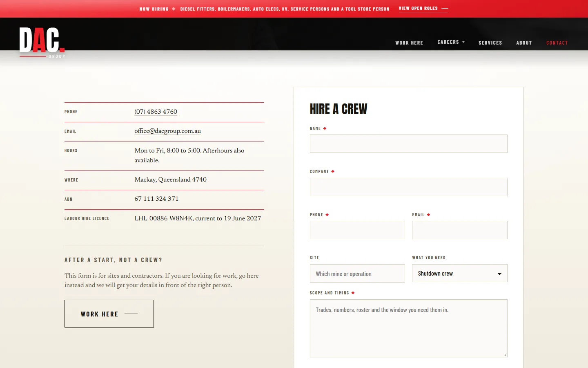Click the Work Here outlined button

(x=109, y=314)
